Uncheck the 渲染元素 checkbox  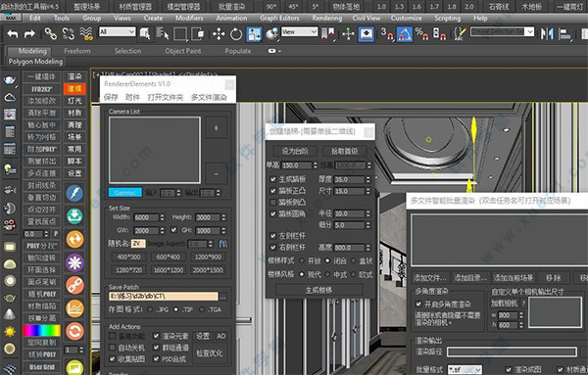[x=156, y=336]
